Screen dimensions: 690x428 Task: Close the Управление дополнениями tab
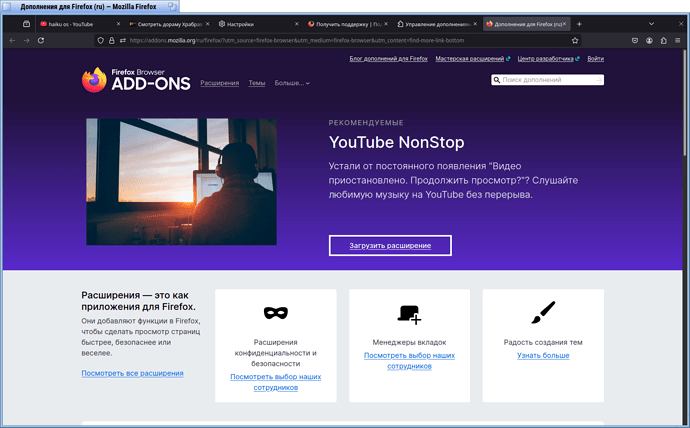point(475,24)
